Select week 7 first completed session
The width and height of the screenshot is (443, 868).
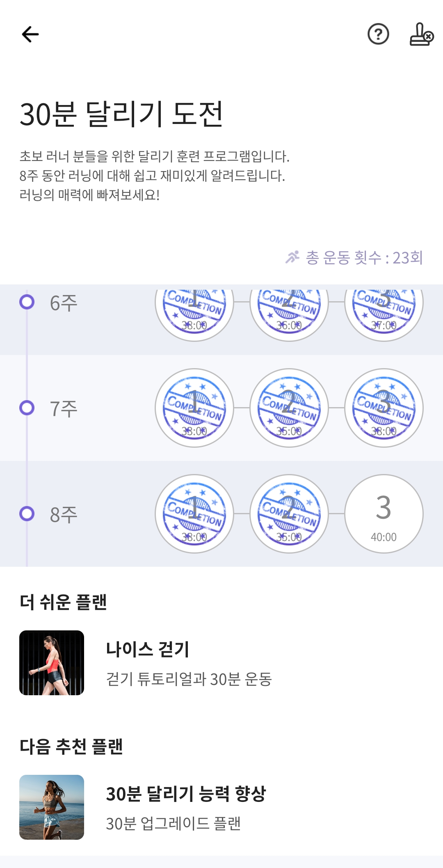[194, 408]
